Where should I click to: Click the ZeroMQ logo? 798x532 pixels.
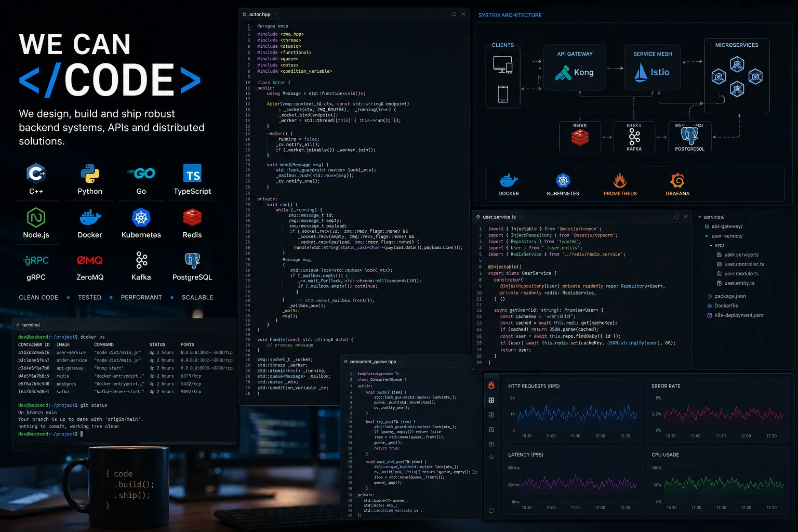(x=90, y=260)
